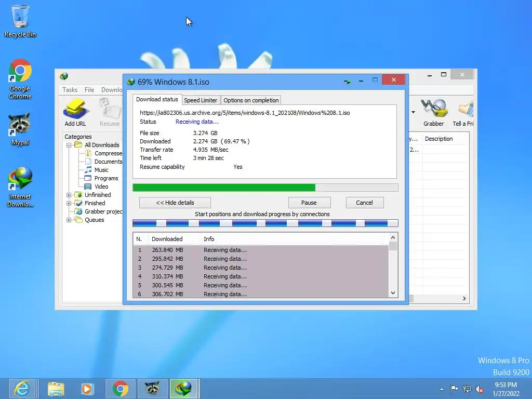Viewport: 532px width, 399px height.
Task: Click the Receiving data status text
Action: (x=197, y=122)
